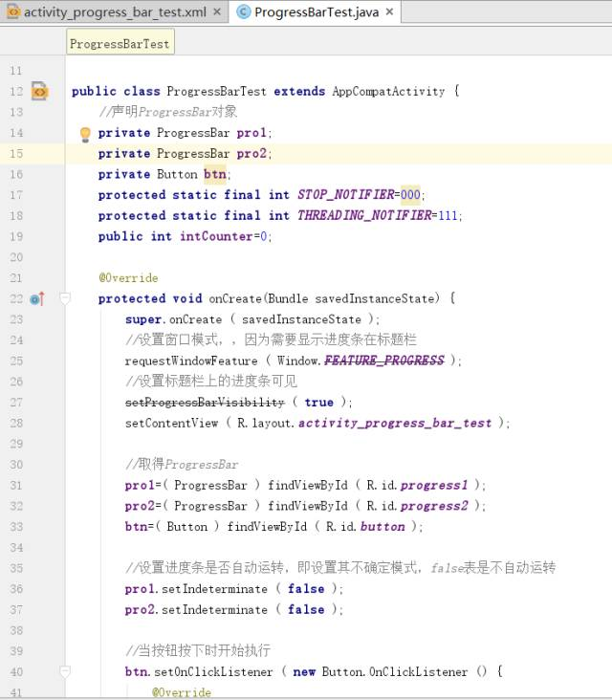Click the ProgressBarTest breadcrumb label
This screenshot has width=612, height=700.
coord(120,44)
